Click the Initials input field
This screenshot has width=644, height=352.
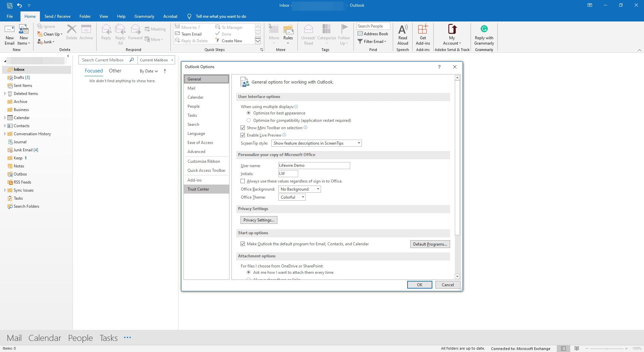pyautogui.click(x=288, y=173)
